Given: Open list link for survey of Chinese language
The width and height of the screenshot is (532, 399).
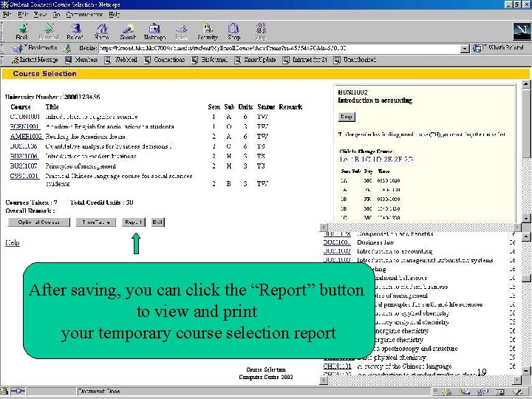Looking at the screenshot, I should coord(337,366).
